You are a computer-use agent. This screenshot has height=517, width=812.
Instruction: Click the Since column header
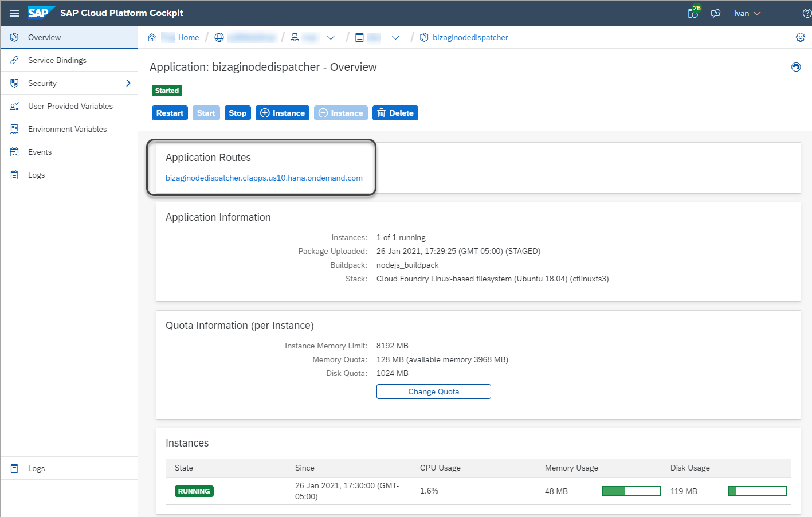pyautogui.click(x=305, y=468)
